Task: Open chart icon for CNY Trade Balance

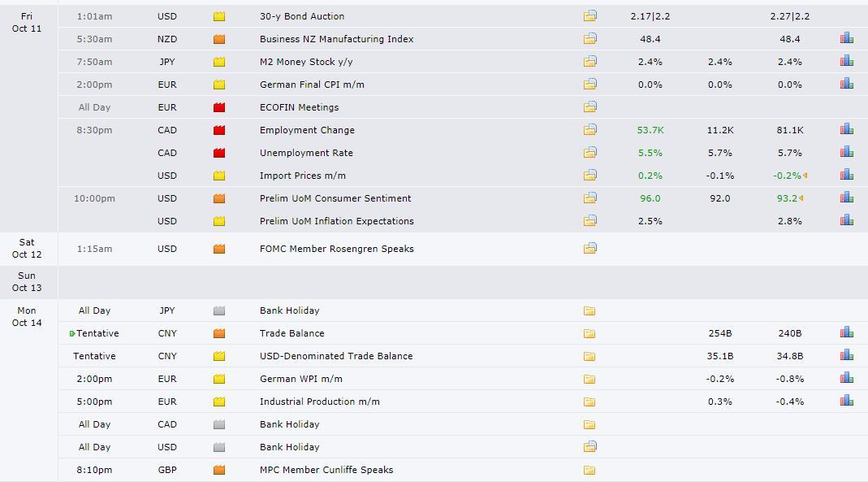Action: 847,333
